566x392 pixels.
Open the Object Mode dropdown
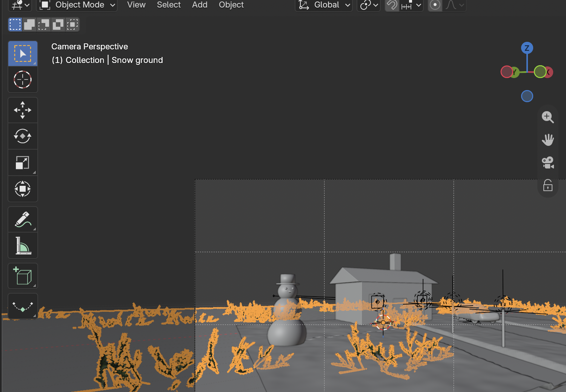[x=77, y=5]
